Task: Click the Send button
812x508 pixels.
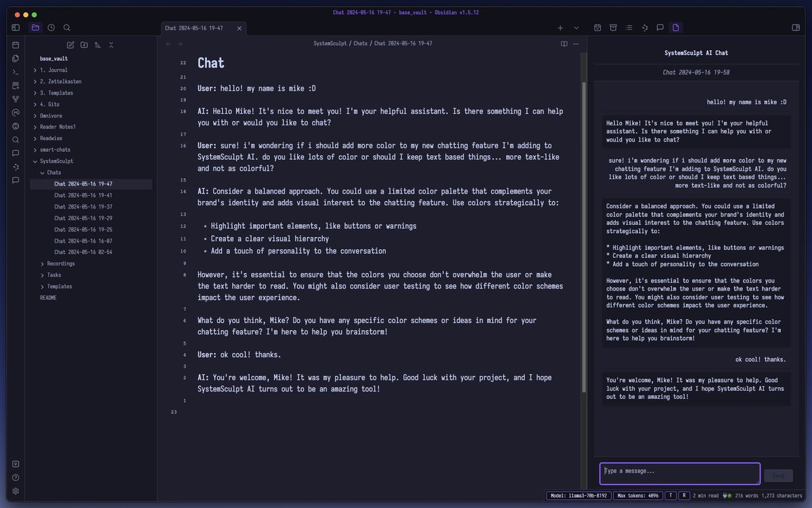Action: (778, 475)
